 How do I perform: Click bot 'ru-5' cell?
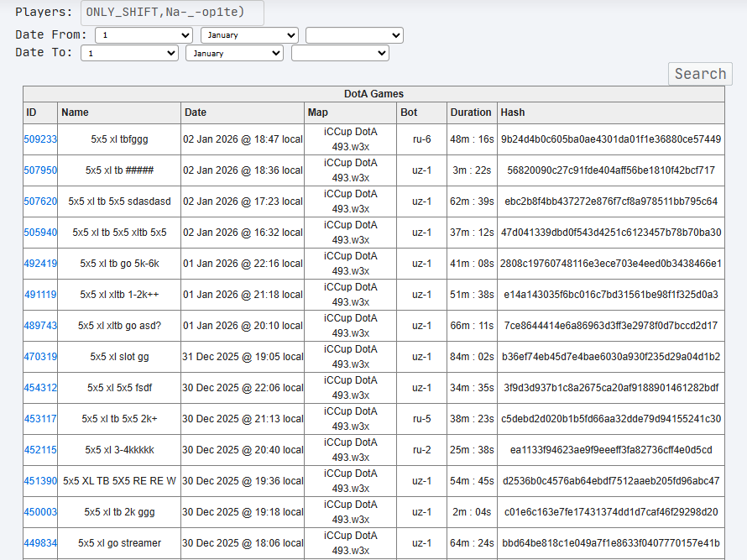[421, 419]
